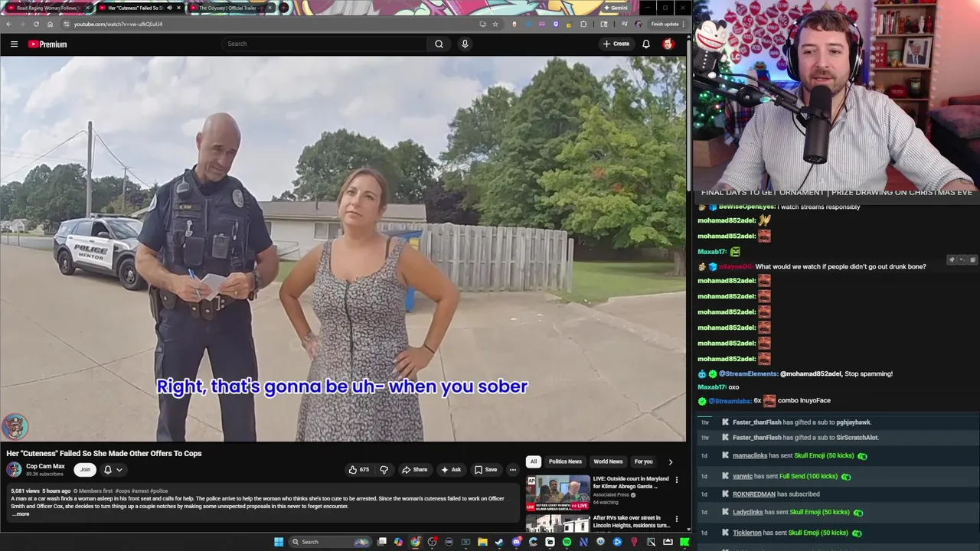Click ROKNREDMAN has subscribed entry

[x=776, y=494]
